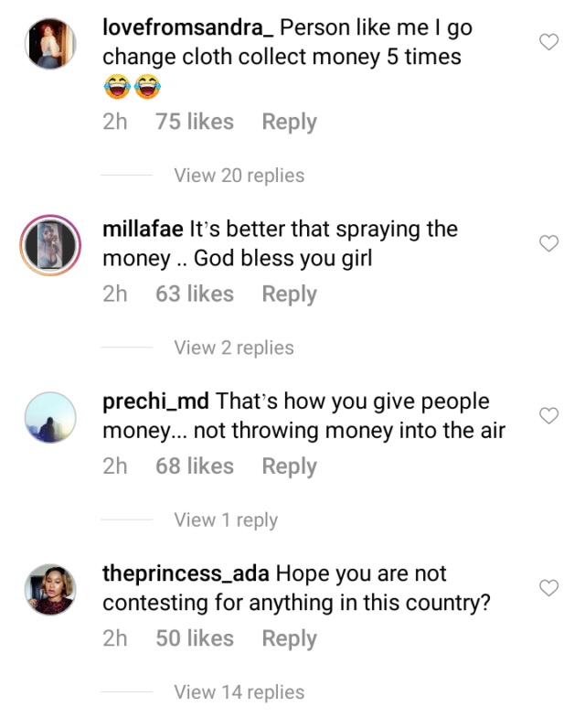Open the lovefromsandra_ username link
This screenshot has height=728, width=585.
(x=187, y=28)
